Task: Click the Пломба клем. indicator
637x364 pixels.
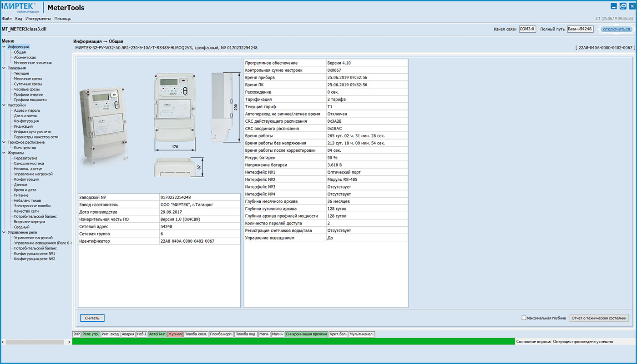Action: click(196, 334)
